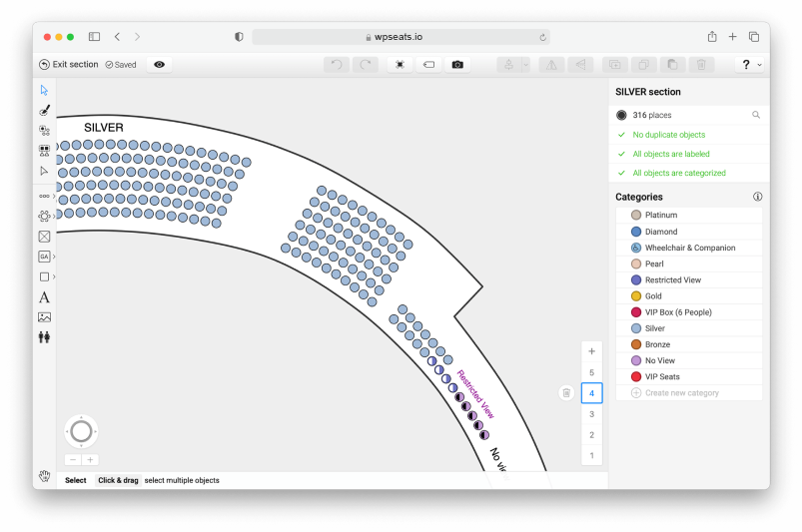The image size is (802, 532).
Task: Click the wpseats.io address bar
Action: coord(401,37)
